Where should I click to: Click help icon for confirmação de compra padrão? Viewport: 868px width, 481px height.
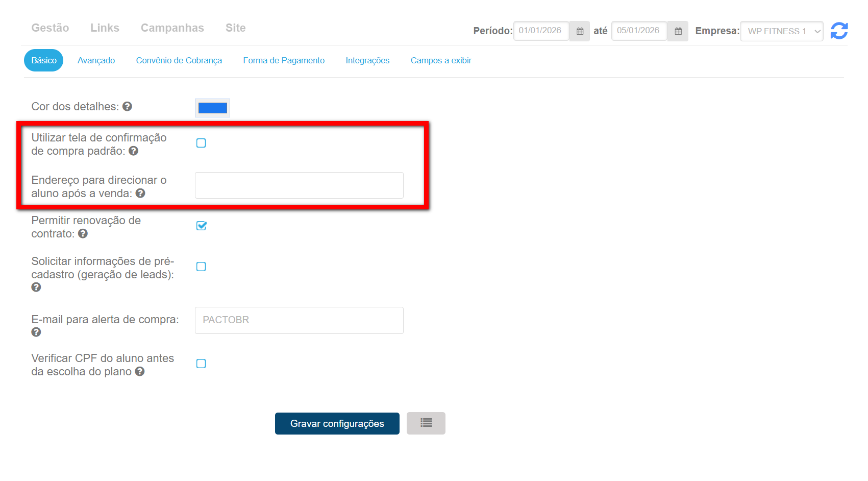click(134, 151)
